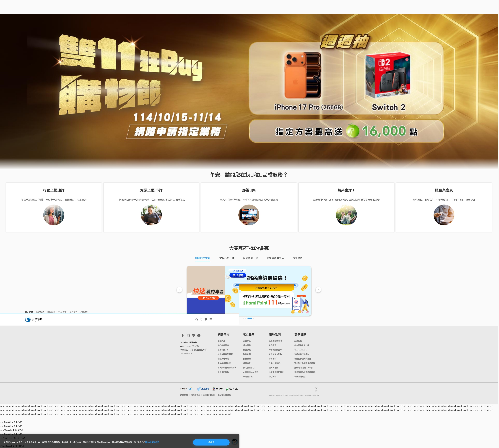Click the HiNet 光世代 logo
The image size is (499, 448).
coord(202,389)
